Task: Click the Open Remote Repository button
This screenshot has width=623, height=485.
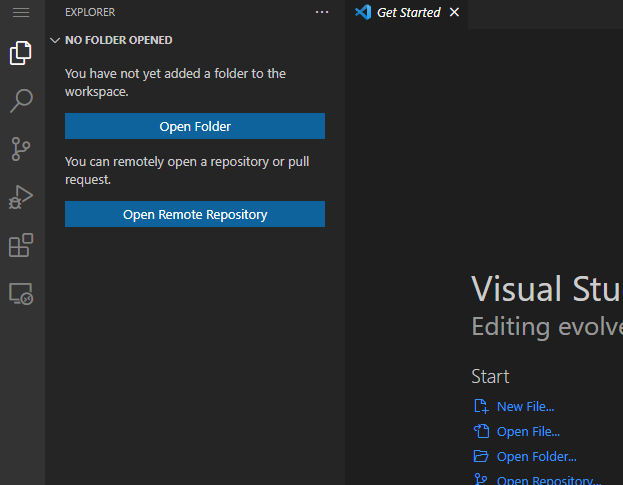Action: 195,214
